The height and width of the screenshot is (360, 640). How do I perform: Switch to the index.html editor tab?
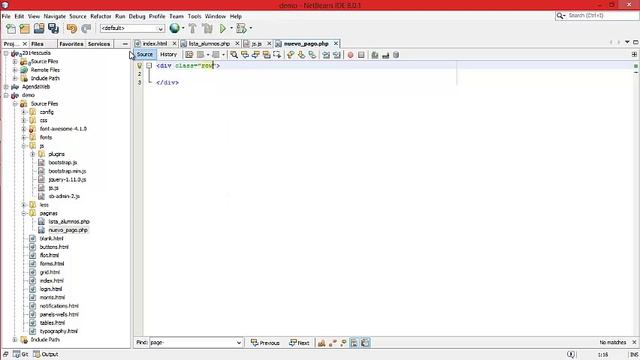[155, 43]
